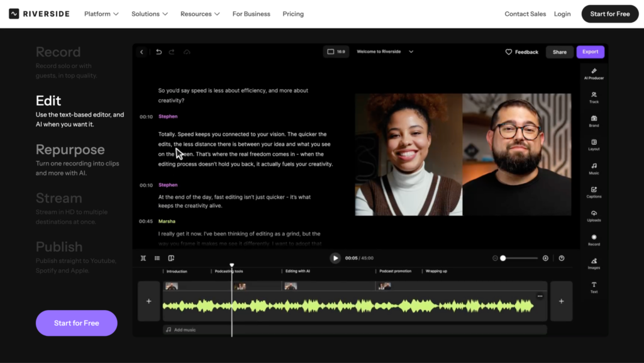This screenshot has height=363, width=644.
Task: Toggle the list view icon above timeline
Action: point(157,259)
